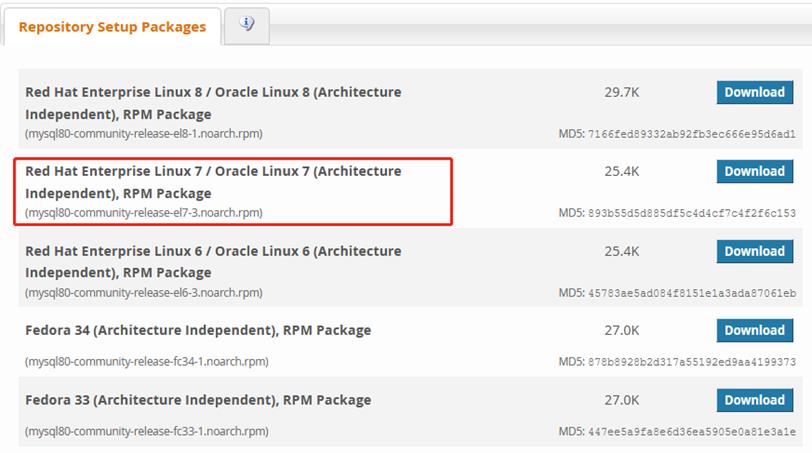
Task: Click the MD5 hash starting with 878b8928
Action: (691, 362)
